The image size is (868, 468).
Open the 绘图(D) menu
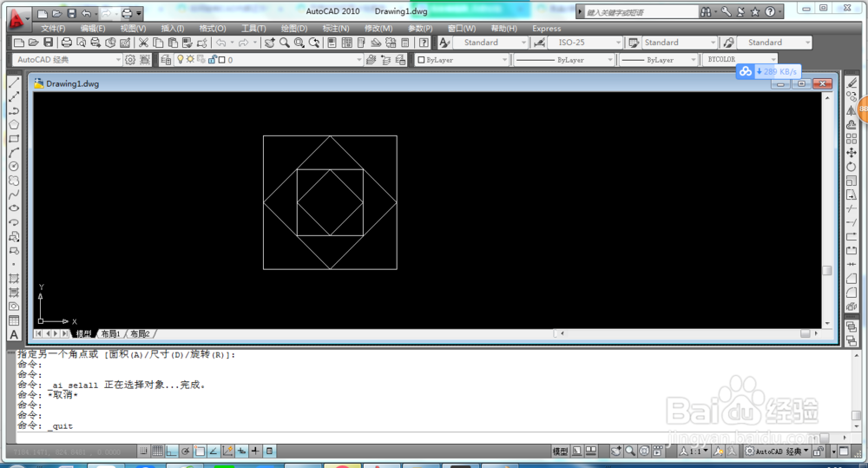[x=294, y=29]
